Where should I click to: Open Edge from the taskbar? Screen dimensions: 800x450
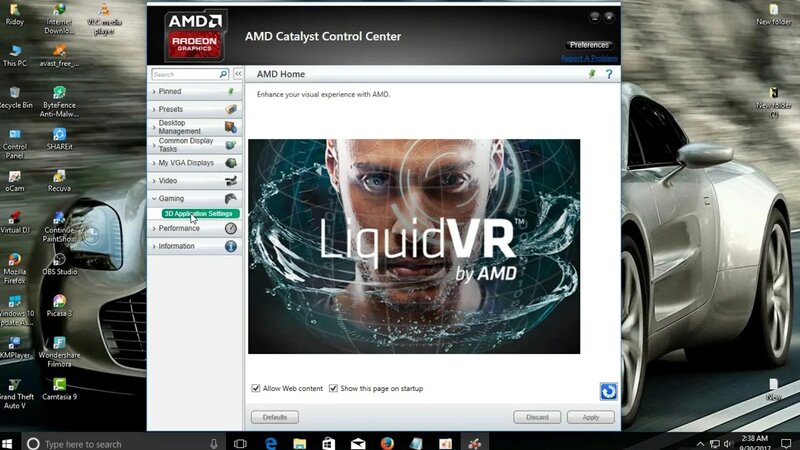coord(270,443)
